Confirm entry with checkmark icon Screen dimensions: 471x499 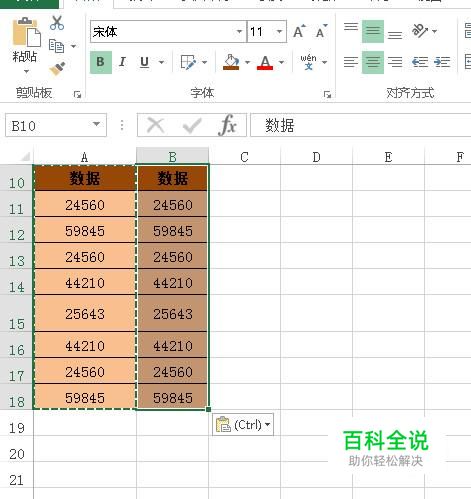tap(192, 125)
